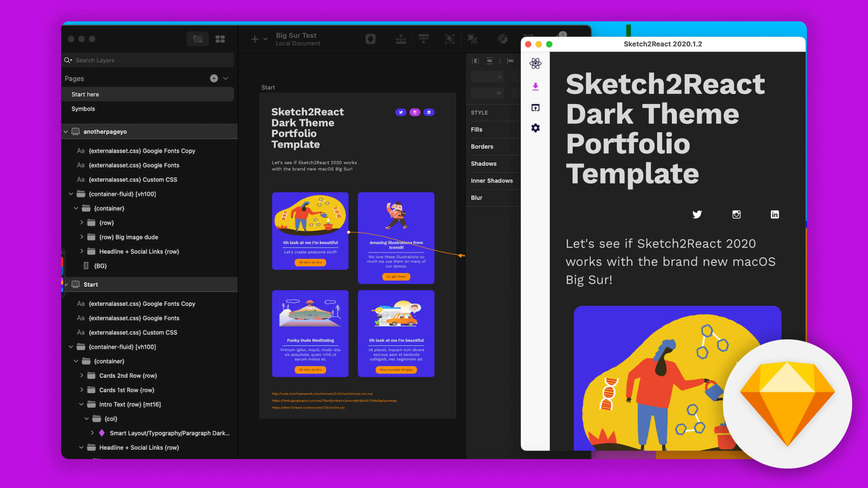Click 'Oh let's do this' on Funky Dude card
The height and width of the screenshot is (488, 868).
pyautogui.click(x=310, y=370)
